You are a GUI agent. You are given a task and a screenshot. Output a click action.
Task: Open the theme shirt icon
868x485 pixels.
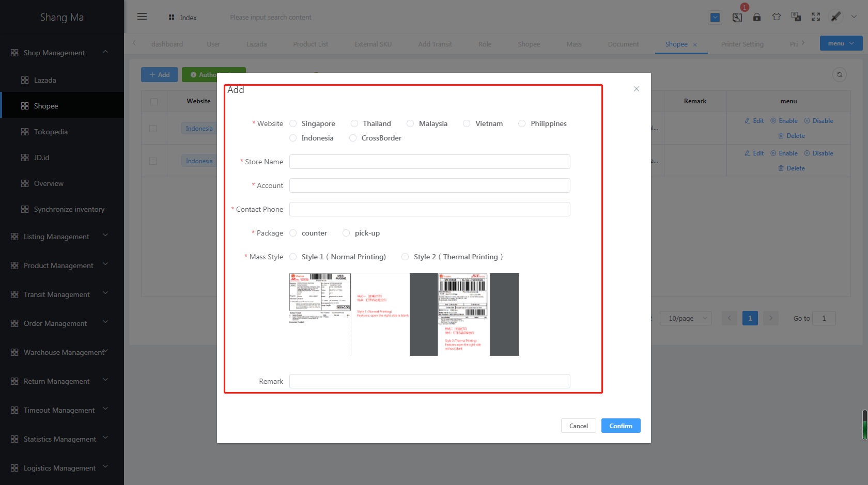[x=777, y=17]
